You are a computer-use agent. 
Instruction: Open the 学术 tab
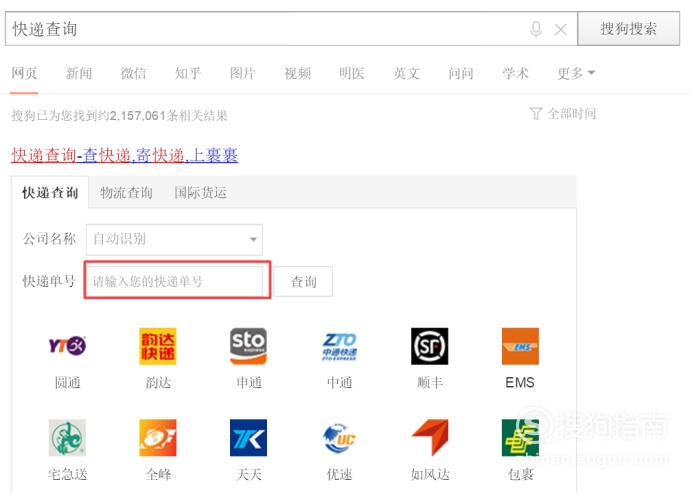[515, 73]
